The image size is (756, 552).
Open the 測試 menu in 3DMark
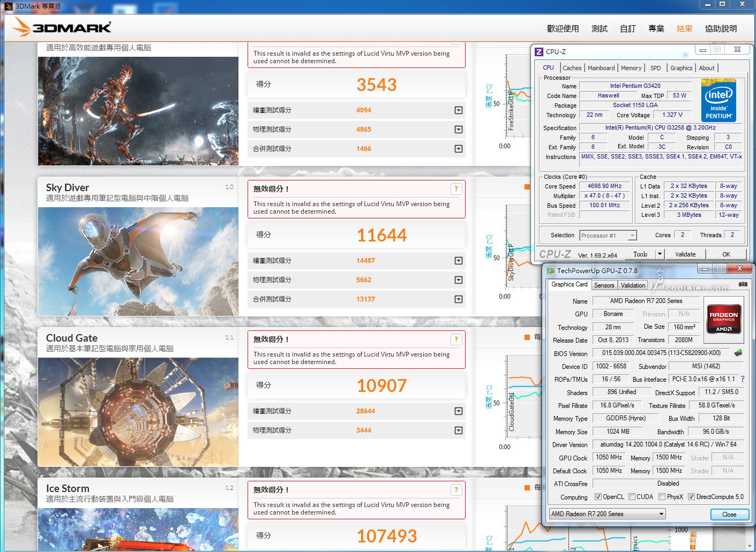tap(600, 28)
